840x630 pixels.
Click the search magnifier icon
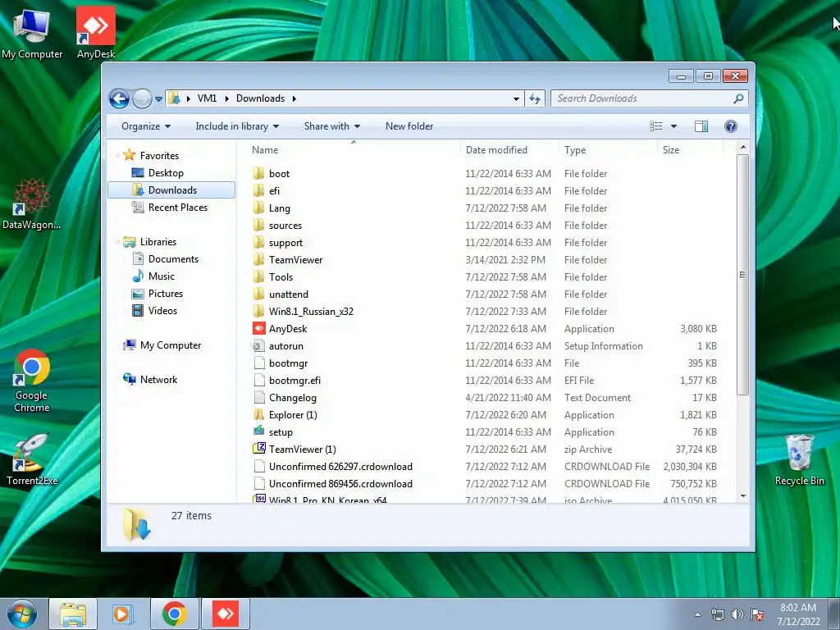pyautogui.click(x=738, y=98)
